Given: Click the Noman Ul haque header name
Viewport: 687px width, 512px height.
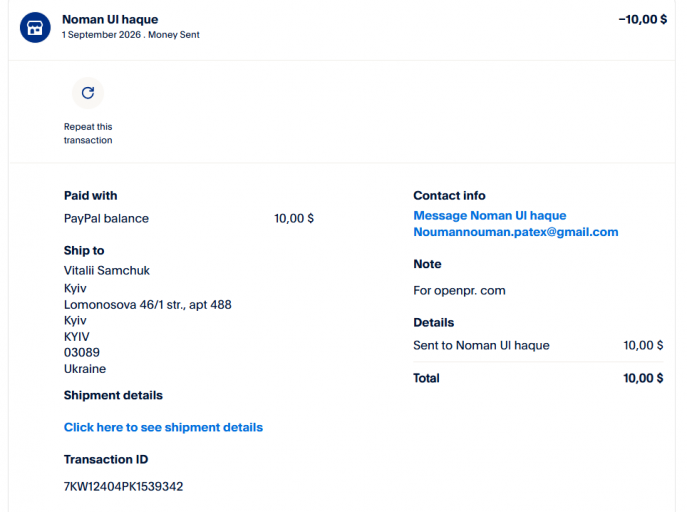Looking at the screenshot, I should coord(110,19).
